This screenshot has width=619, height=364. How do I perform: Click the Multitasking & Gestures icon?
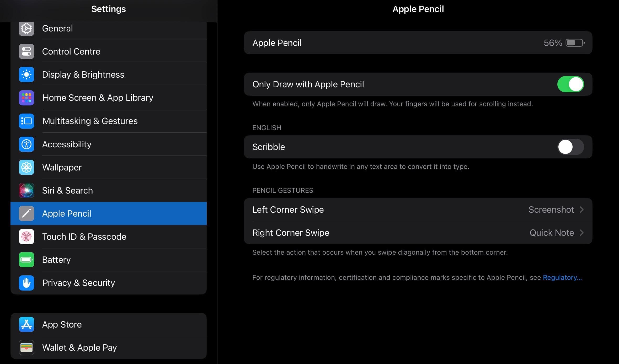point(26,121)
